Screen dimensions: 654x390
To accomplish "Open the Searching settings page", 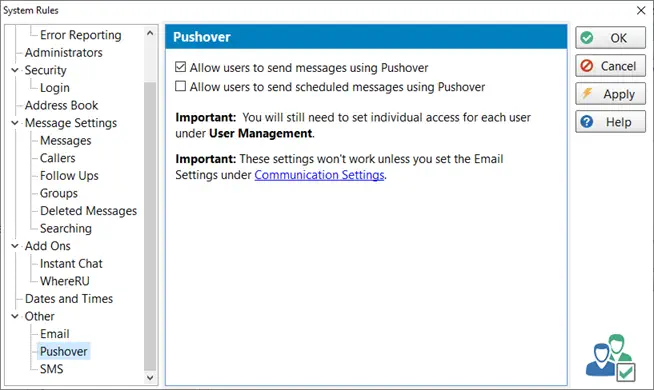I will [66, 228].
